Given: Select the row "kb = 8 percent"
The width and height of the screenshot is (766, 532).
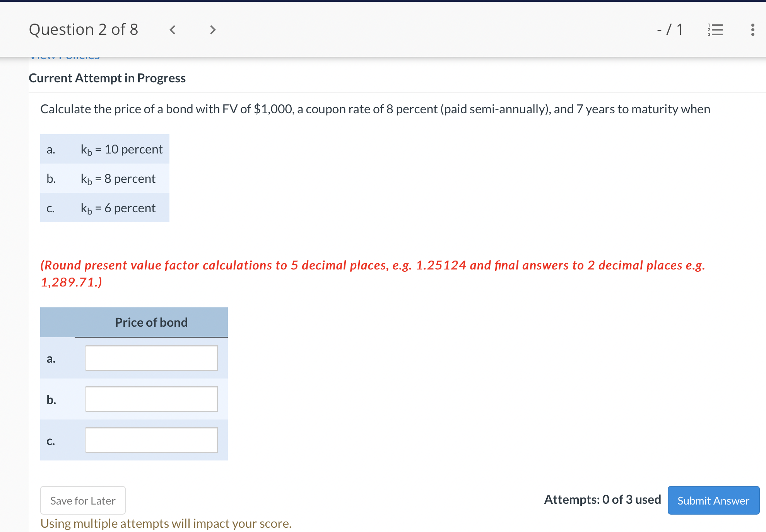Looking at the screenshot, I should click(x=104, y=179).
